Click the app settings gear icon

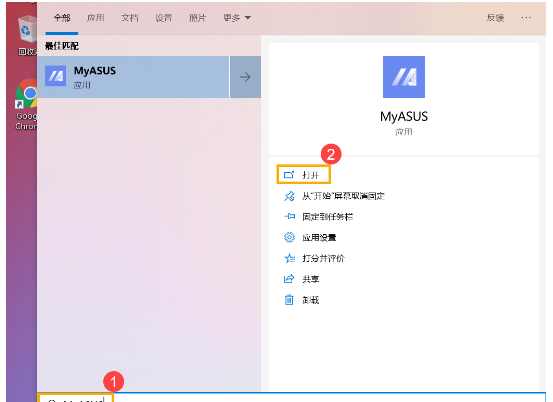tap(289, 237)
